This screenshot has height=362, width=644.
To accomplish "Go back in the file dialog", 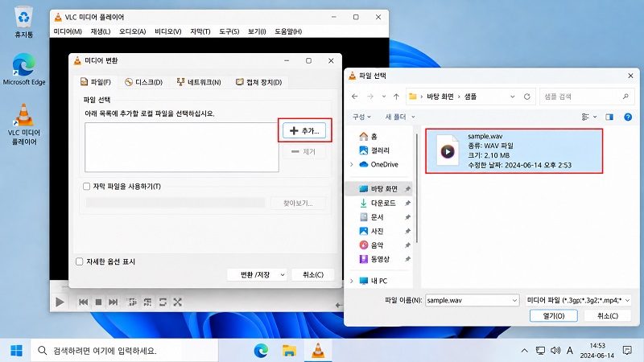I will [x=355, y=97].
